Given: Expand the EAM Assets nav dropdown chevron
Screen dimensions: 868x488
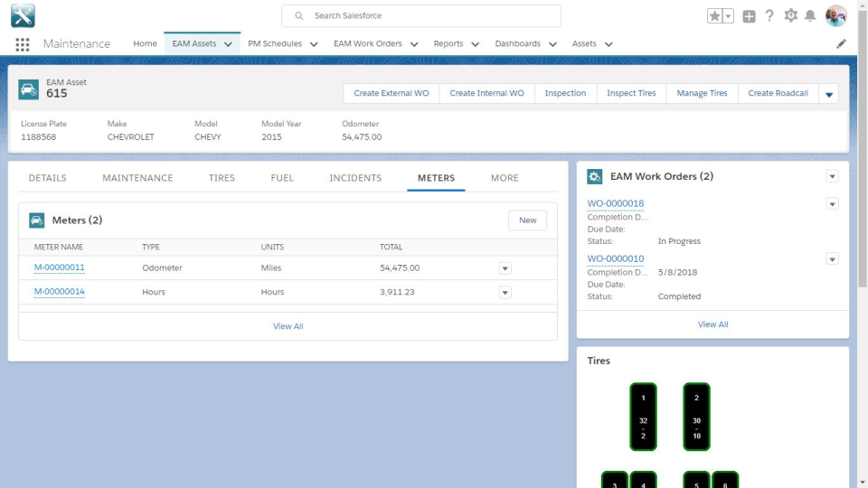Looking at the screenshot, I should (x=228, y=44).
